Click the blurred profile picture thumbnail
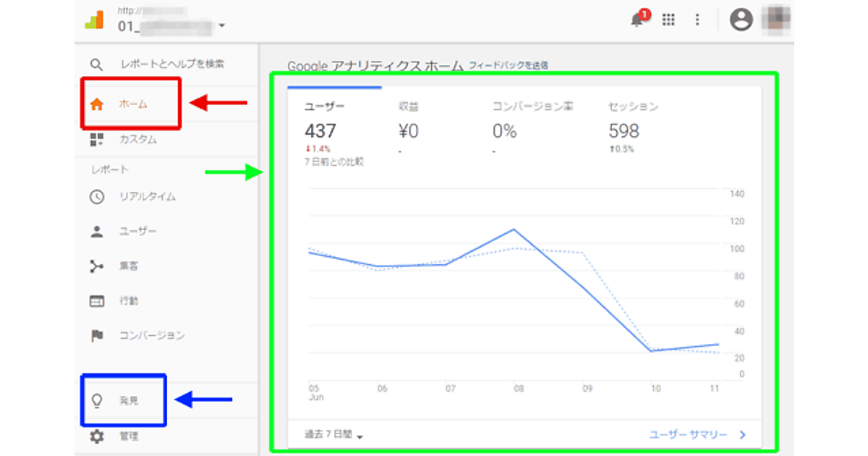The width and height of the screenshot is (868, 456). tap(776, 19)
